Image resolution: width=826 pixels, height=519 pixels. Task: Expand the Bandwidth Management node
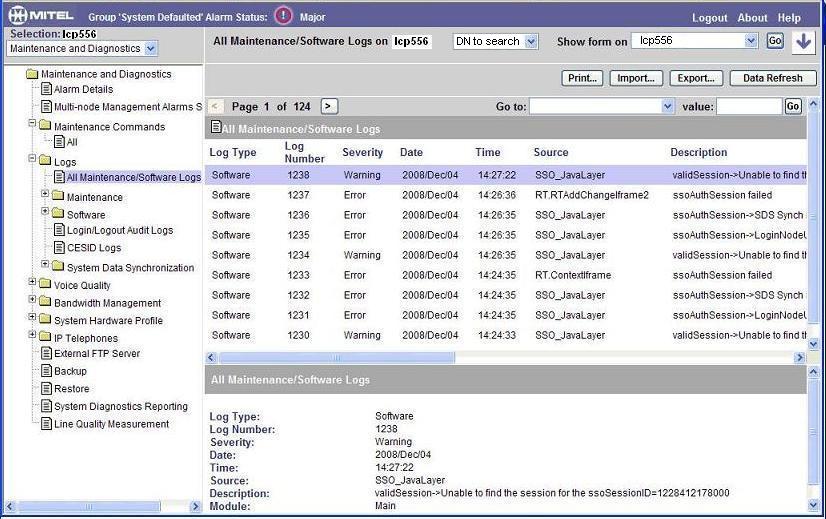[x=32, y=299]
